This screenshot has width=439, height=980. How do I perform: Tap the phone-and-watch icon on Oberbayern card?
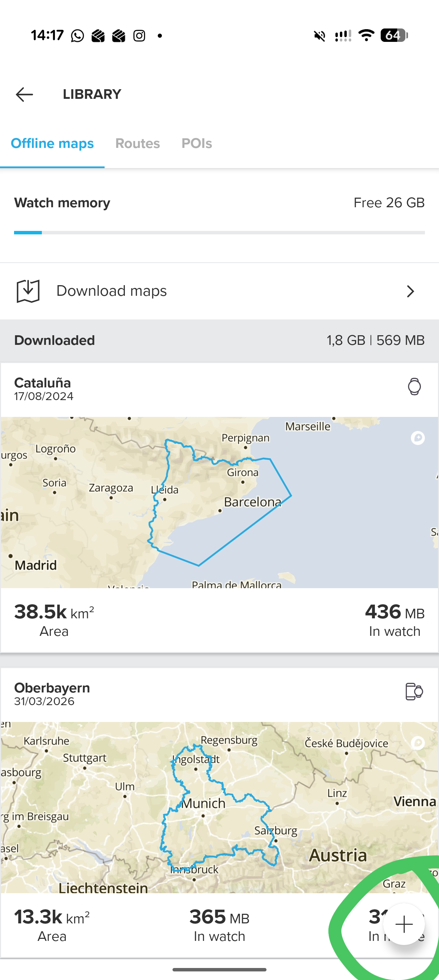(x=414, y=691)
